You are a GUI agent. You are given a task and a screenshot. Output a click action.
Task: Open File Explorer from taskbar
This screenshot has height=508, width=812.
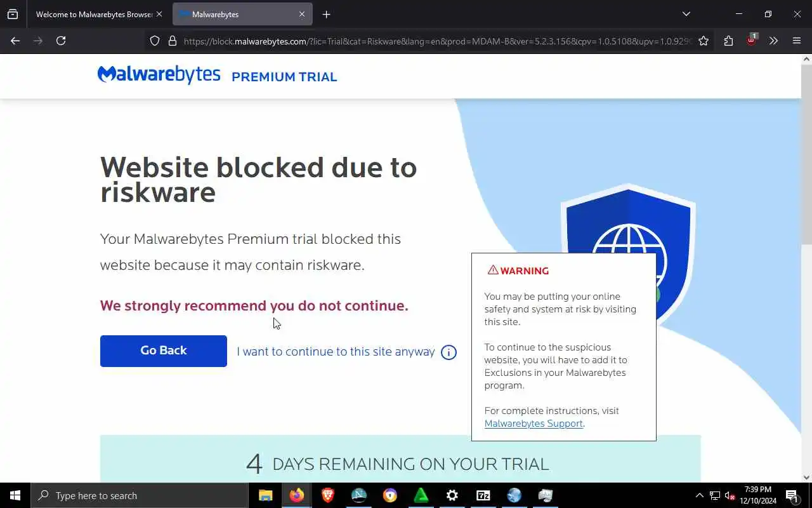click(x=266, y=495)
